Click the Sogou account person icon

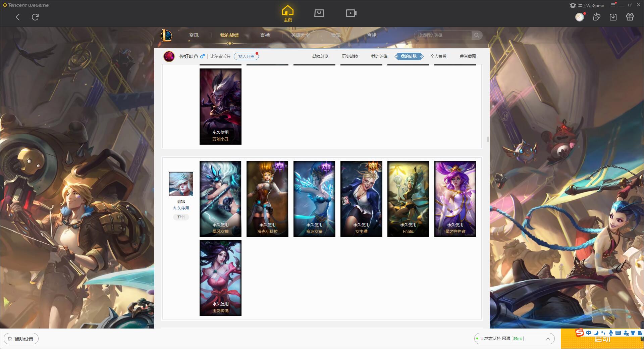coord(626,333)
